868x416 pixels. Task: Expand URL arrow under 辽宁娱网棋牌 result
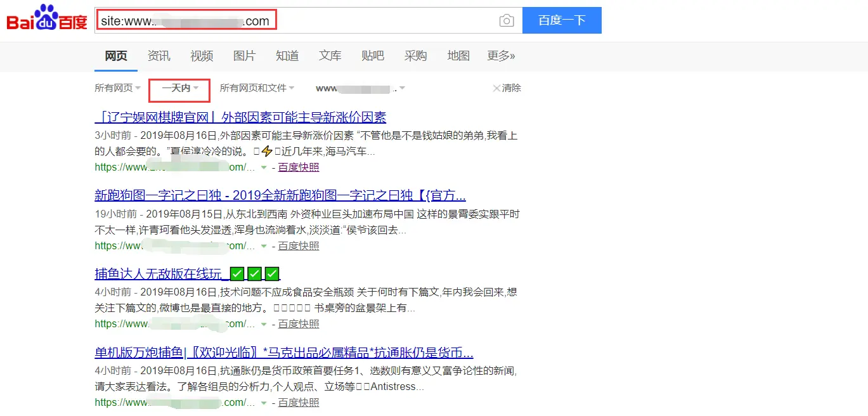264,168
